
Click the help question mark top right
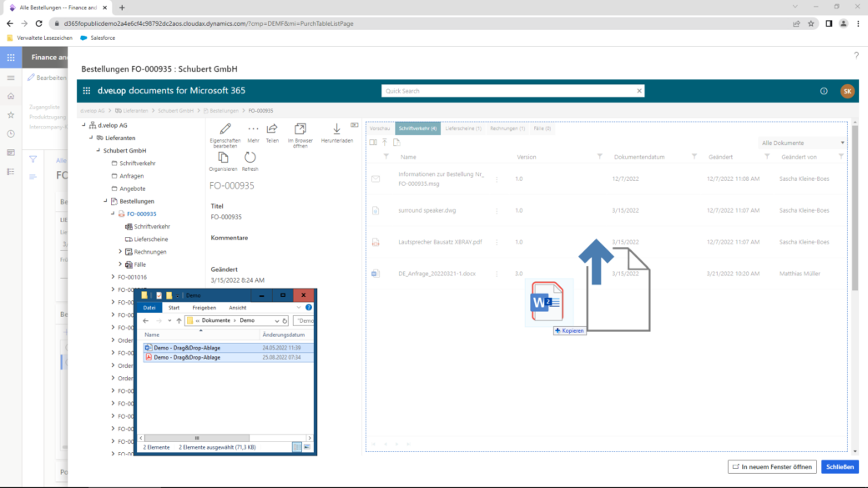(855, 55)
